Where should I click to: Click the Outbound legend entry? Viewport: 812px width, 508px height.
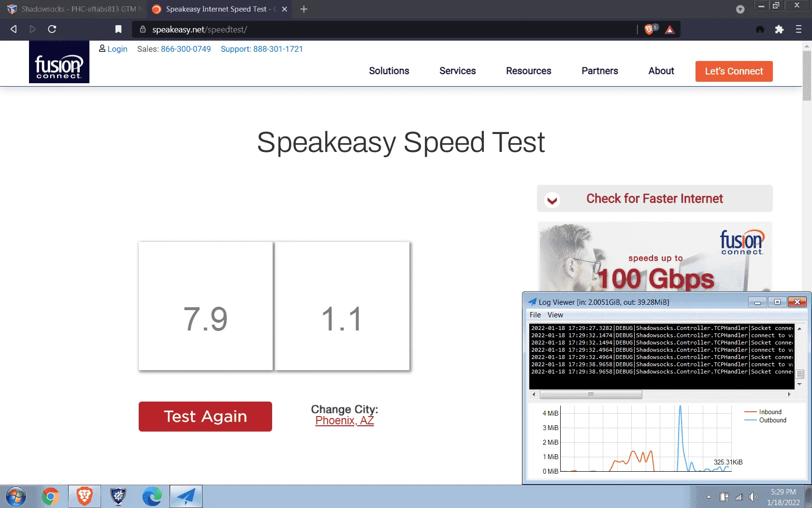pos(766,420)
